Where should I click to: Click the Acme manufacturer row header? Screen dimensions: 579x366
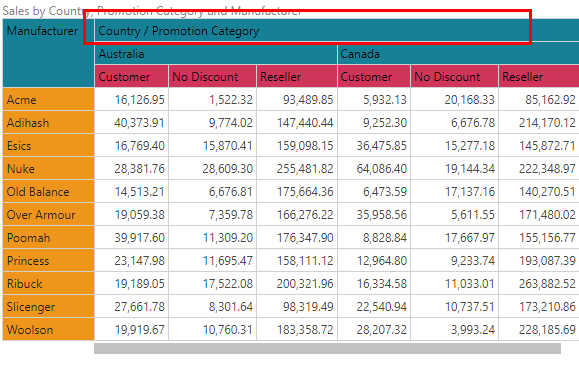[x=48, y=99]
